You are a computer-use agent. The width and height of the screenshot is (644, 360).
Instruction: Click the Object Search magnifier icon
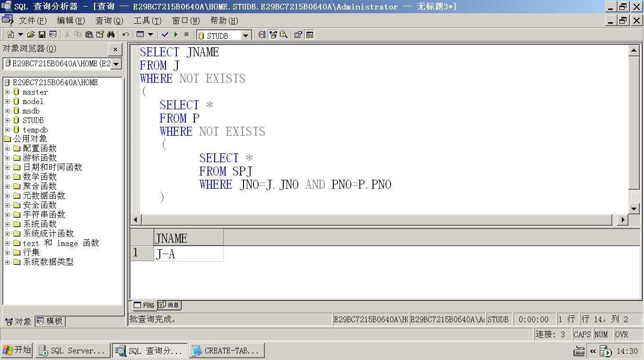click(x=284, y=35)
